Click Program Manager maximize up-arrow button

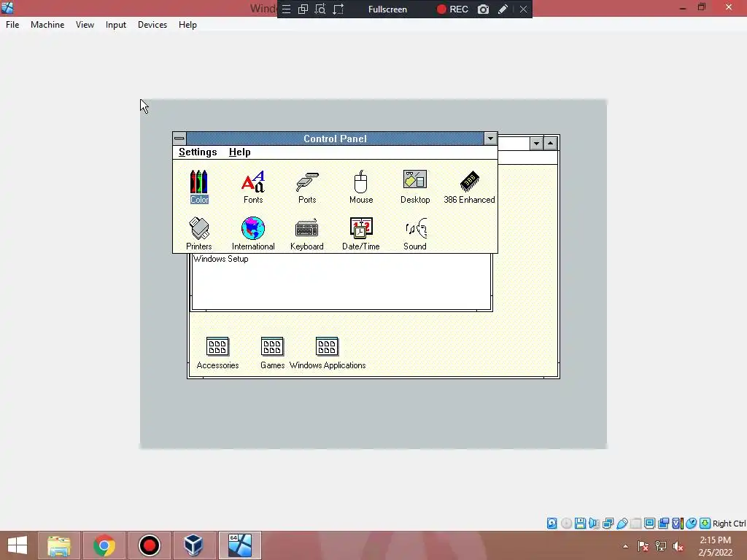coord(551,143)
